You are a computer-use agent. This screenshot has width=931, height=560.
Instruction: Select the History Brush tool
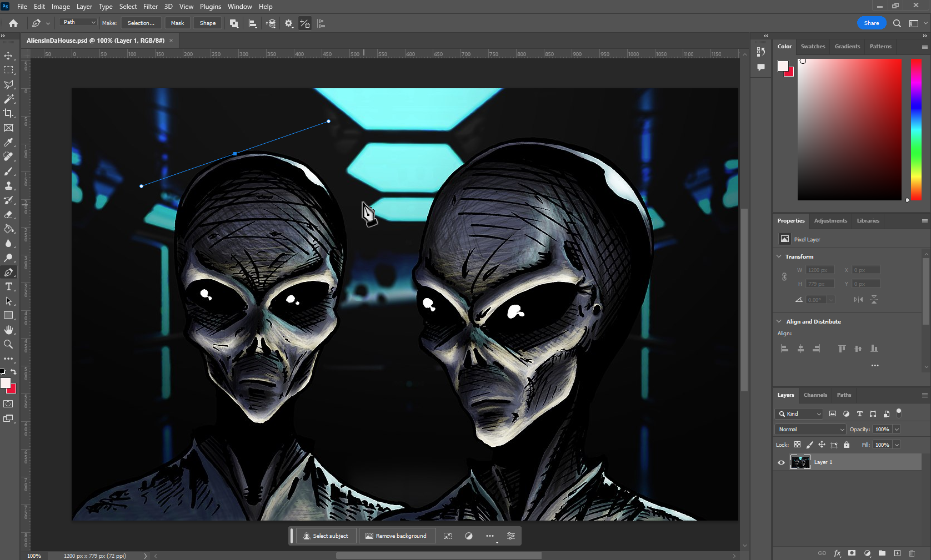coord(8,200)
